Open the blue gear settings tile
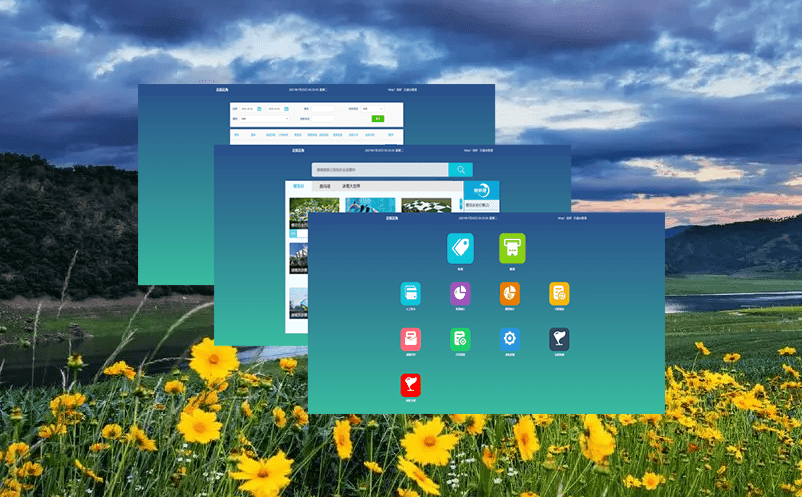Screen dimensions: 802x497 coord(509,340)
